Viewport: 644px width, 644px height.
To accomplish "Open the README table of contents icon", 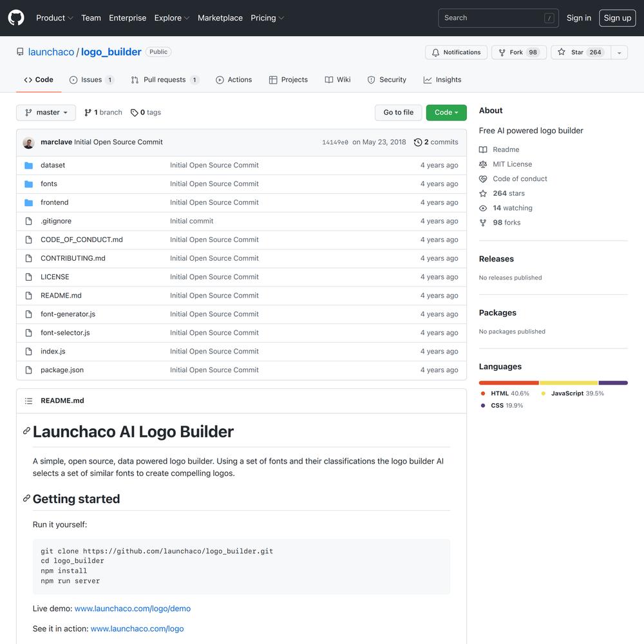I will pos(28,401).
